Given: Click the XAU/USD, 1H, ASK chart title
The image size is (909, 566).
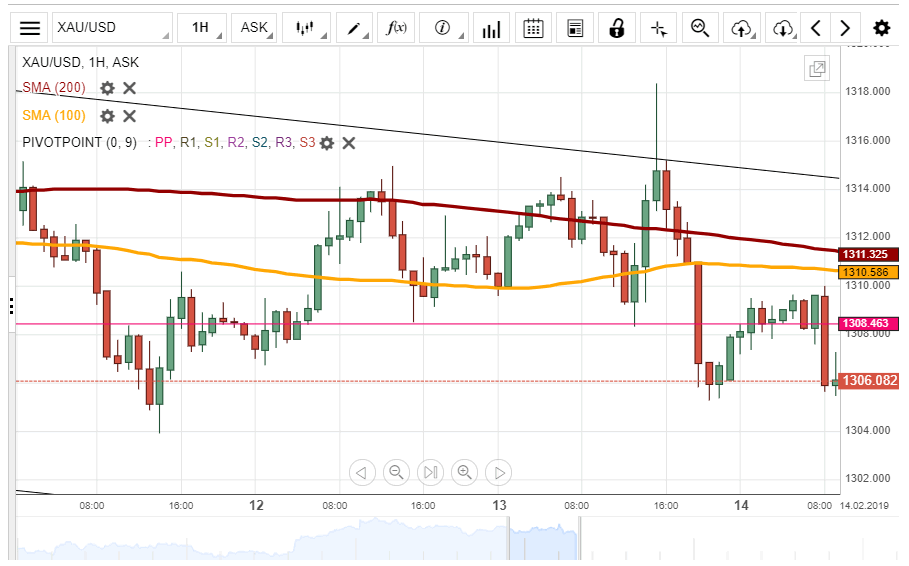Looking at the screenshot, I should (x=81, y=62).
